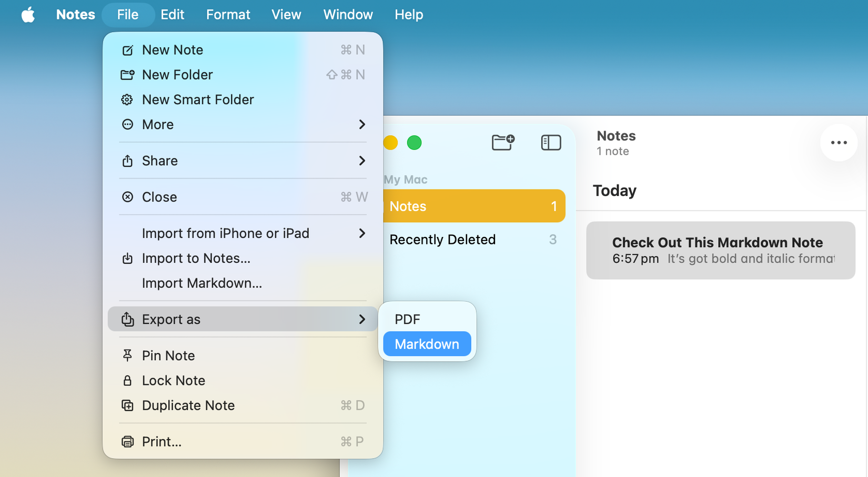Choose New Smart Folder menu item
Image resolution: width=868 pixels, height=477 pixels.
(x=243, y=100)
